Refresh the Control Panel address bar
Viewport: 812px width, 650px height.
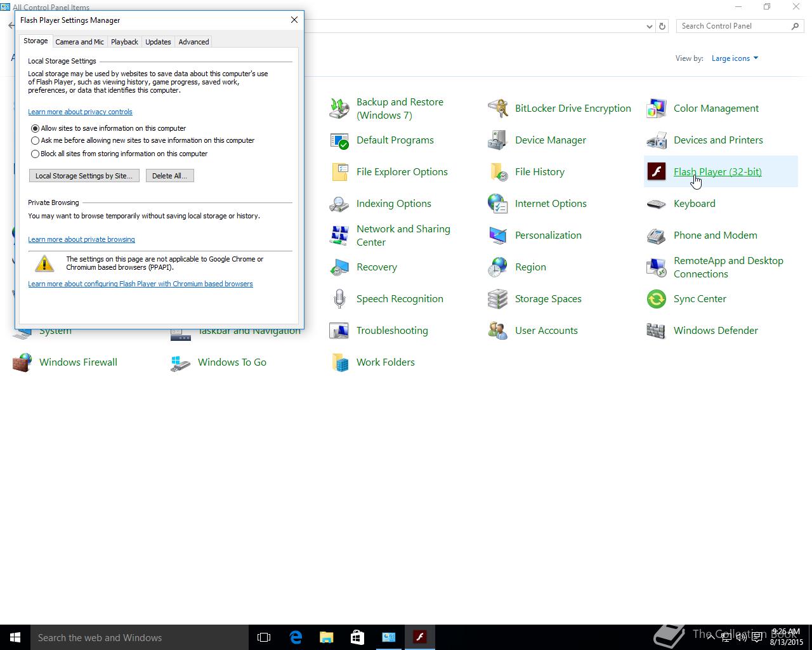click(662, 27)
